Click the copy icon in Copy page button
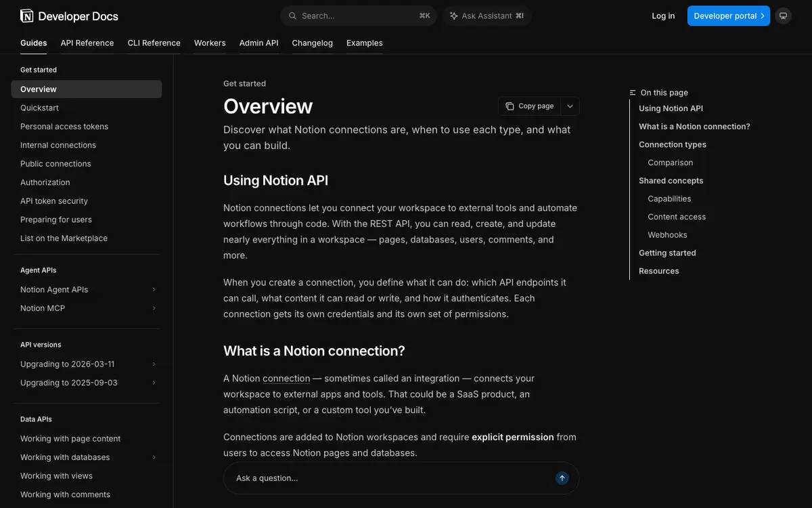The image size is (812, 508). pyautogui.click(x=510, y=106)
